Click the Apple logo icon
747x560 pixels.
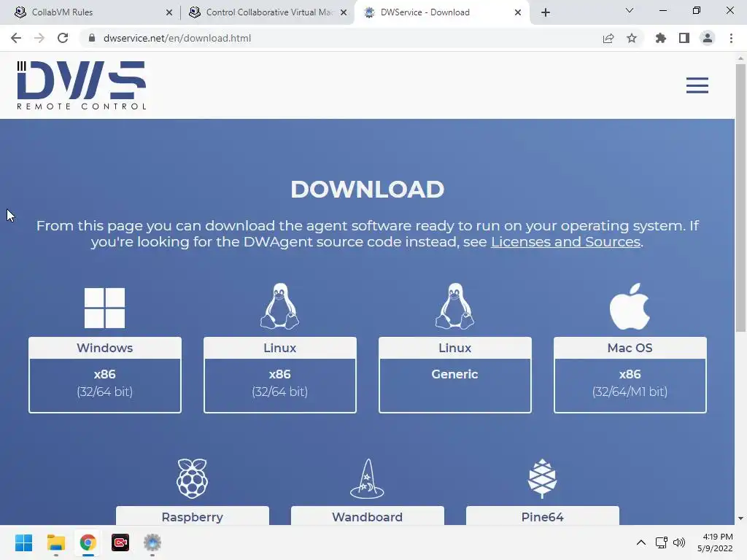click(630, 306)
